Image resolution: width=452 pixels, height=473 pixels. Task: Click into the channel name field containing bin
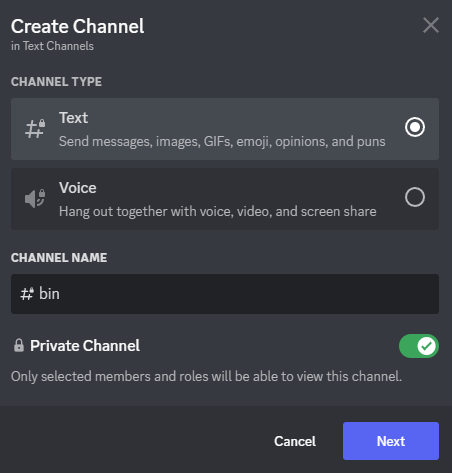click(225, 294)
